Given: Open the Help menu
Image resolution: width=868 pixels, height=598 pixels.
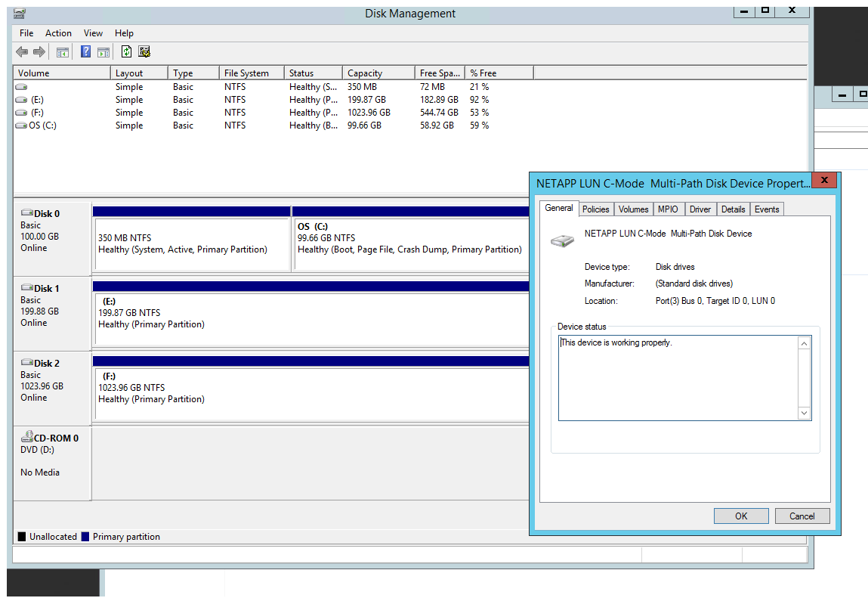Looking at the screenshot, I should point(124,33).
